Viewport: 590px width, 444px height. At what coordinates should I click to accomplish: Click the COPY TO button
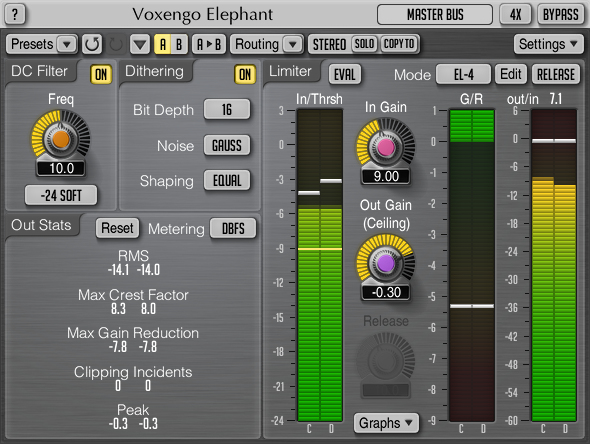pyautogui.click(x=399, y=44)
